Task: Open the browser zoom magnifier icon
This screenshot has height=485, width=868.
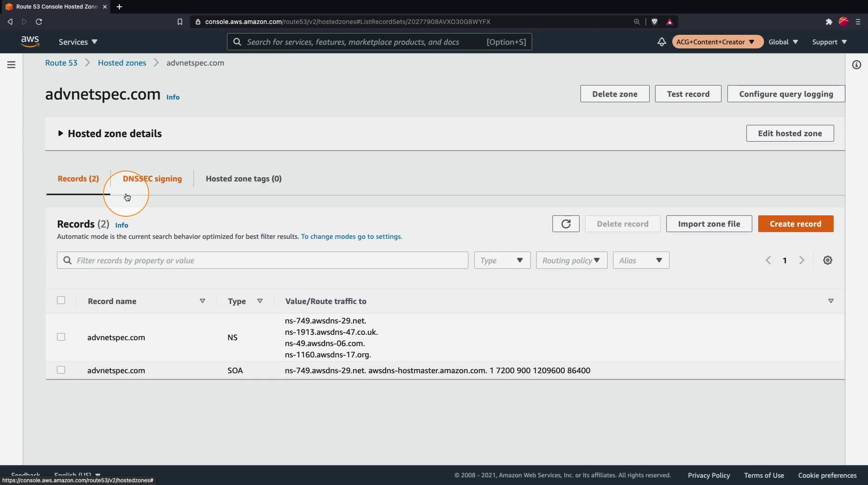Action: 637,22
